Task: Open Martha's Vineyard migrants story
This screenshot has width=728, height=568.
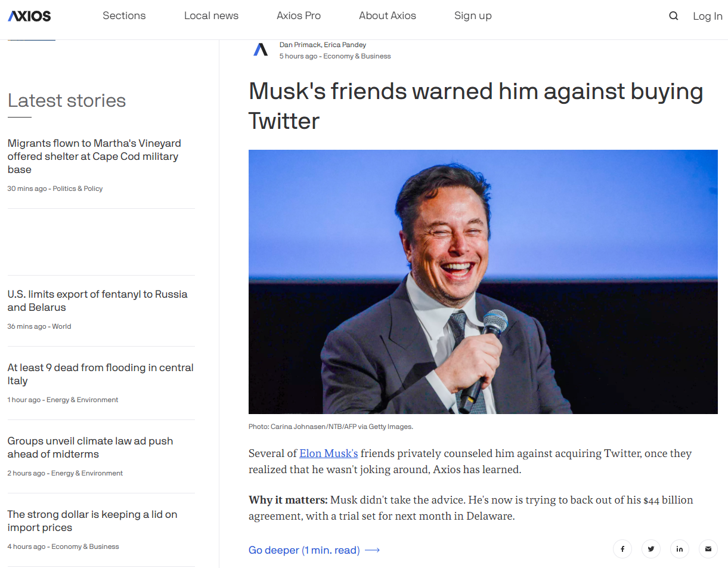Action: click(94, 156)
